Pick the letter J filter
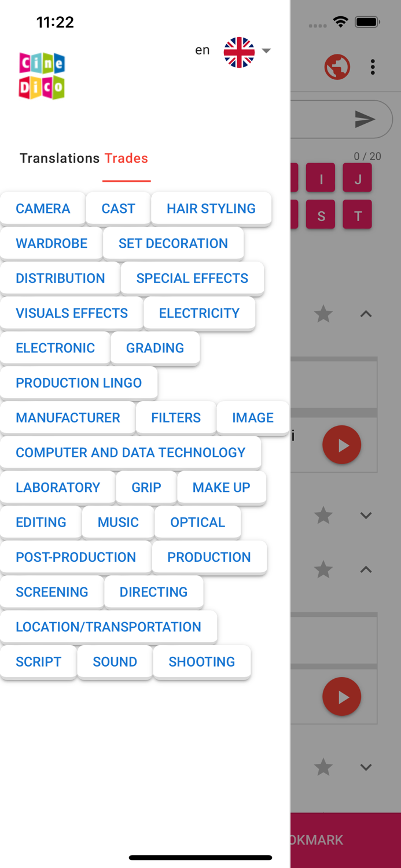 [358, 179]
